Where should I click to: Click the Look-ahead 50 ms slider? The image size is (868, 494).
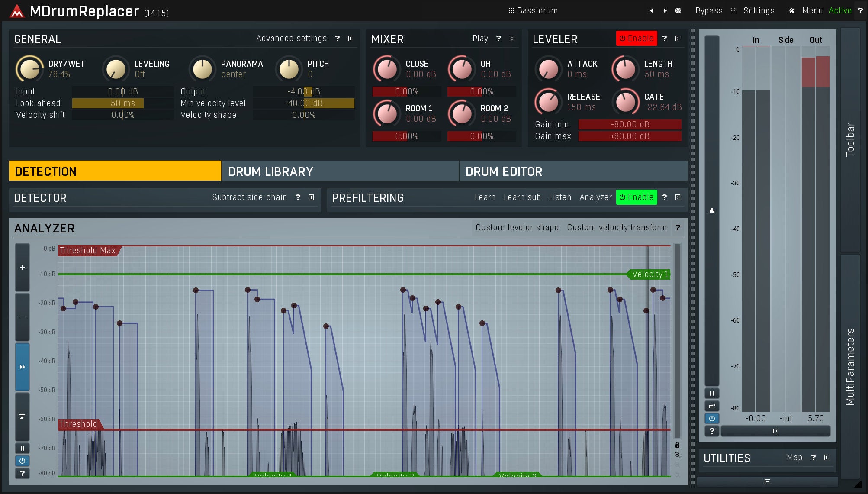tap(122, 103)
